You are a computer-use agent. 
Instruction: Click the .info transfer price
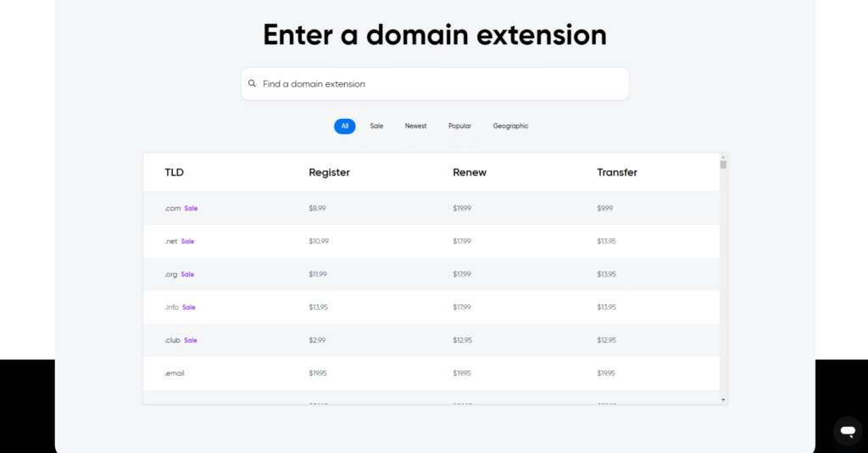[607, 307]
